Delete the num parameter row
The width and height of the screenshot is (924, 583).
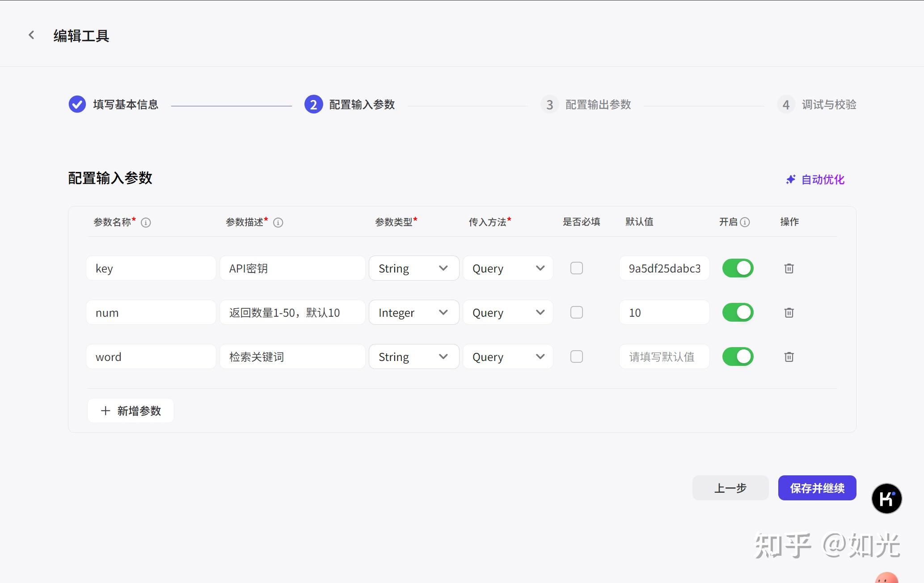[x=789, y=313]
